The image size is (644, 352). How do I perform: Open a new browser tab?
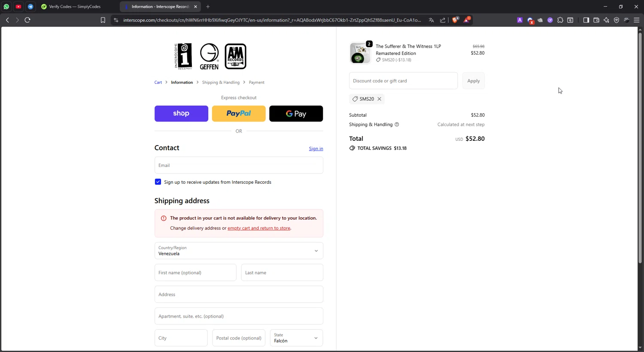coord(208,6)
